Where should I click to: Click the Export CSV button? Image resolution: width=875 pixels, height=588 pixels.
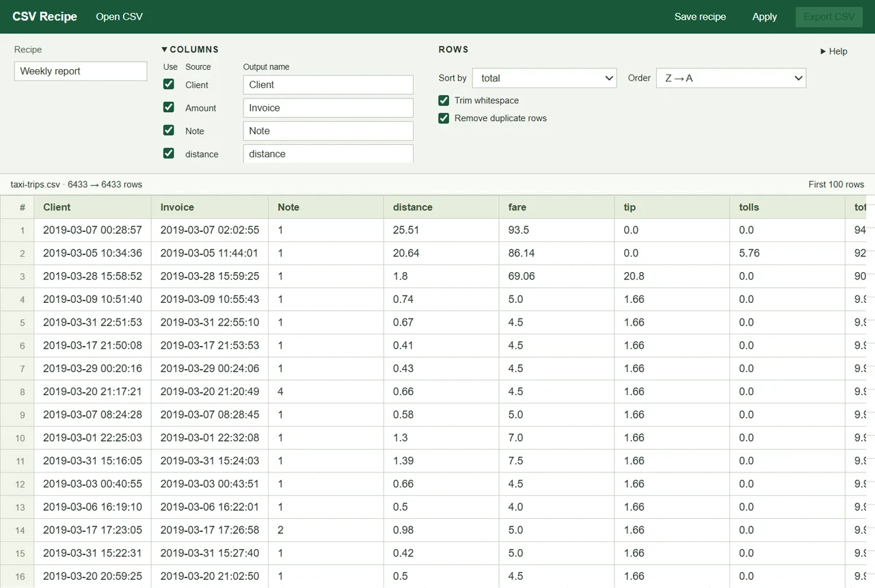(x=829, y=16)
